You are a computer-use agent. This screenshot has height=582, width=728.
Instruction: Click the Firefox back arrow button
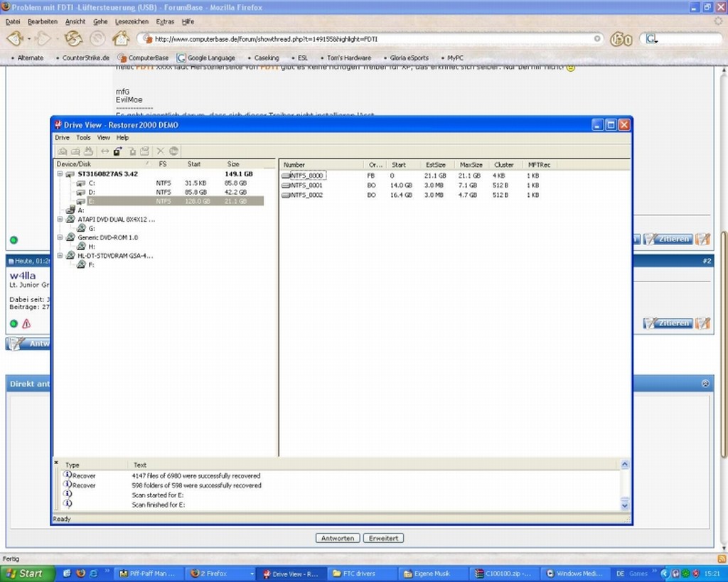15,38
